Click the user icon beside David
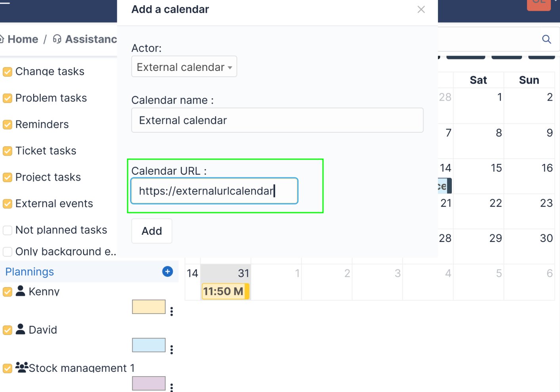The image size is (560, 392). 20,329
